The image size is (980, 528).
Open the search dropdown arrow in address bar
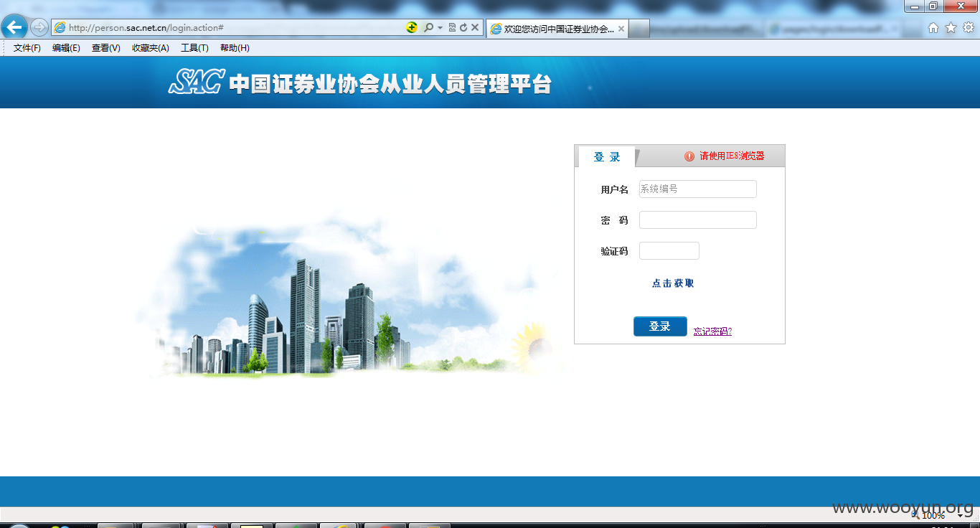tap(440, 28)
